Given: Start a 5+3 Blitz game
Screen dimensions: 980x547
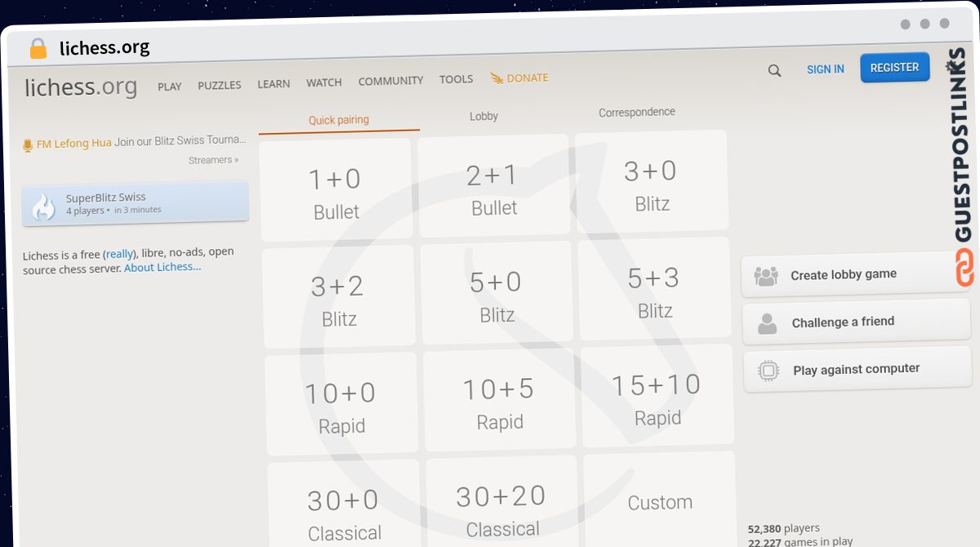Looking at the screenshot, I should (x=654, y=290).
